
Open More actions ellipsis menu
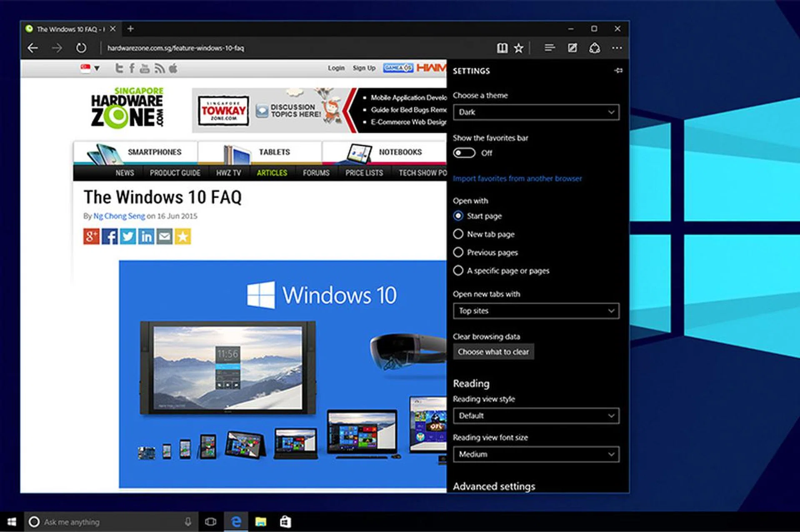[x=617, y=48]
